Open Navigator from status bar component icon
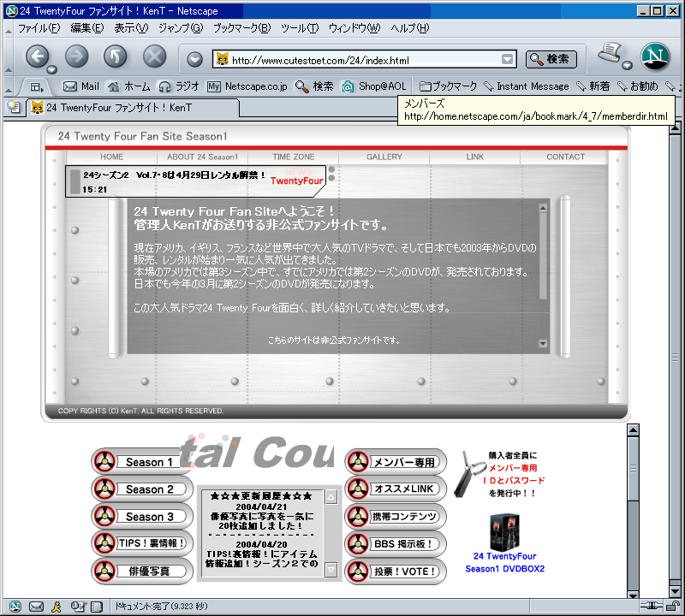The image size is (685, 616). (x=15, y=606)
